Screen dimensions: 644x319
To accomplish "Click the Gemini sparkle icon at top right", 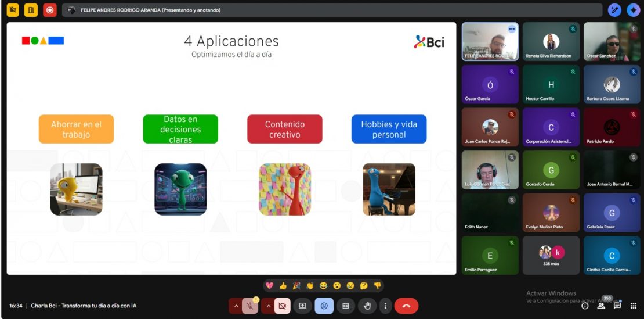I will click(x=633, y=10).
